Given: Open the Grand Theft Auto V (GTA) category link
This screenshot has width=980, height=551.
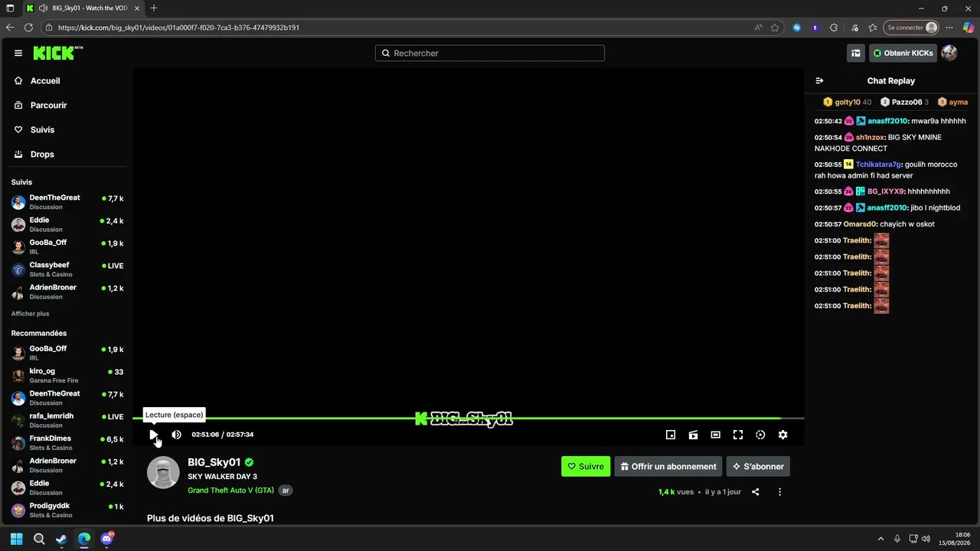Looking at the screenshot, I should (x=230, y=491).
